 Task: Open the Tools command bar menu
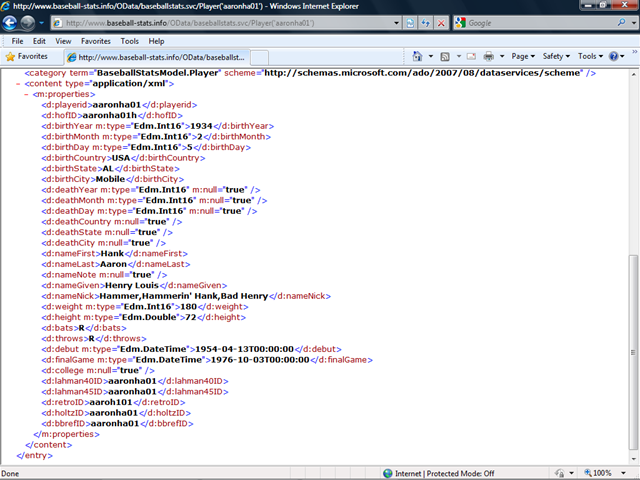(x=590, y=56)
